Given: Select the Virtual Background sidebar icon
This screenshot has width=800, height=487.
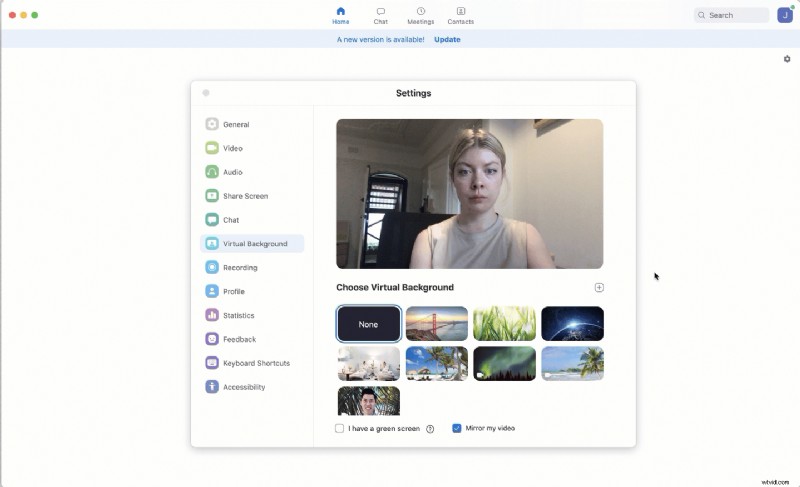Looking at the screenshot, I should coord(212,244).
